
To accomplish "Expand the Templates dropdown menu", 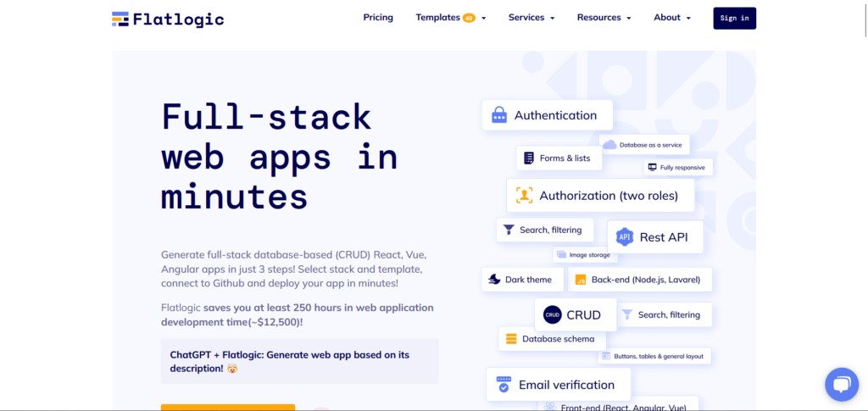I will tap(450, 18).
